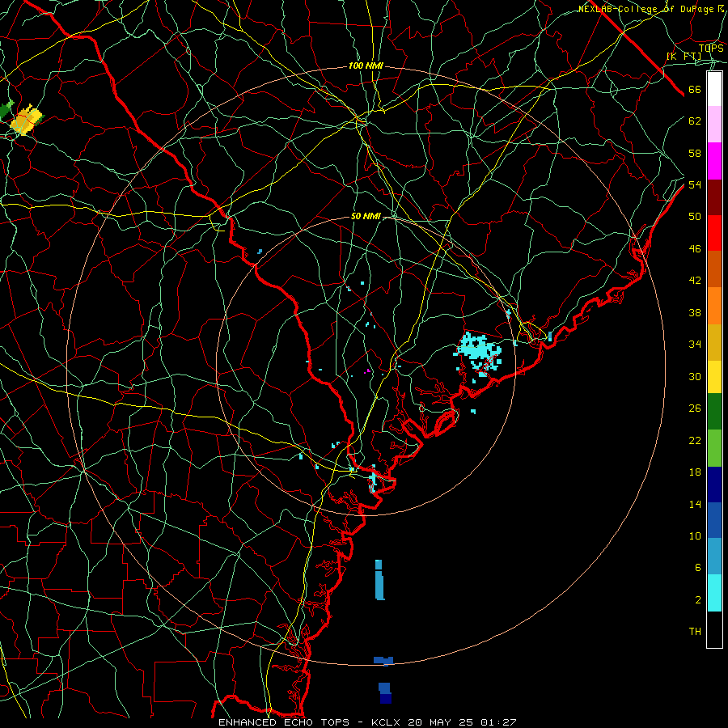This screenshot has height=728, width=728.
Task: Click the navy blue scale swatch
Action: click(714, 485)
